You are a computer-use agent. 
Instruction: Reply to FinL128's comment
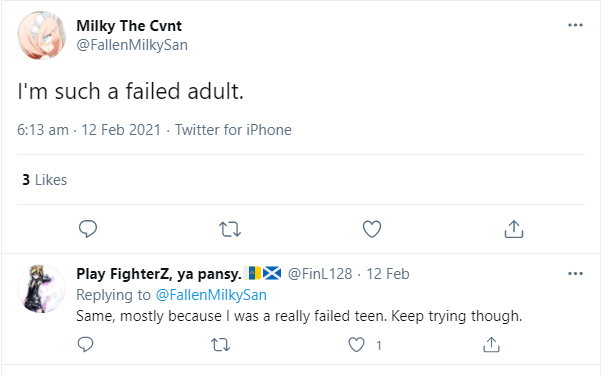point(85,344)
